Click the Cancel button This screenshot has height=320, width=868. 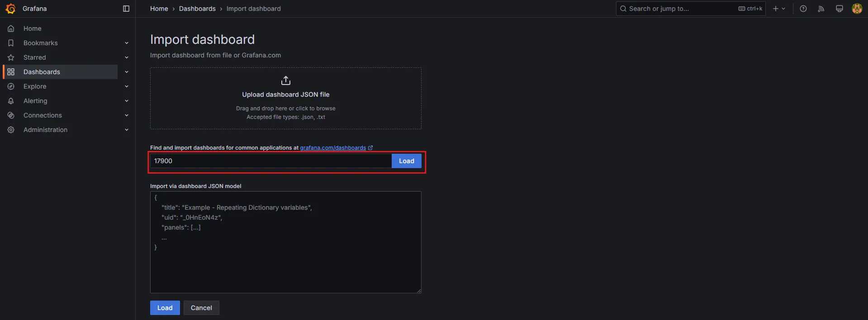pyautogui.click(x=201, y=308)
